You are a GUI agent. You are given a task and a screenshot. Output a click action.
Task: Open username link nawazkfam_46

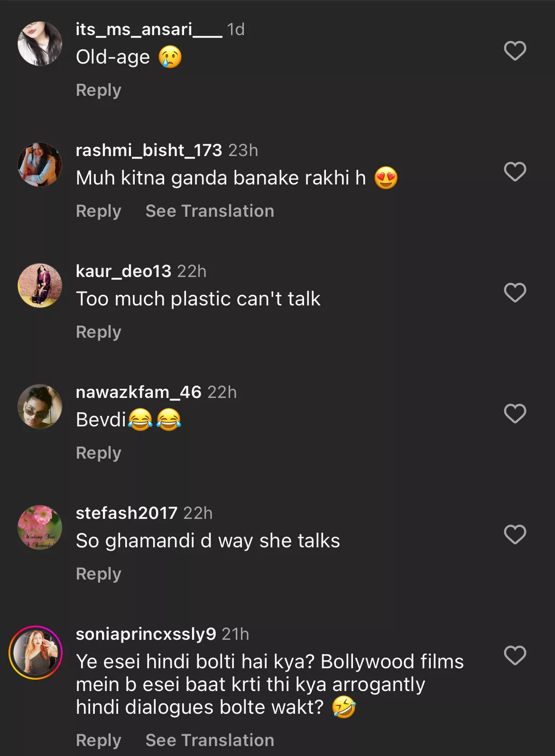coord(139,392)
